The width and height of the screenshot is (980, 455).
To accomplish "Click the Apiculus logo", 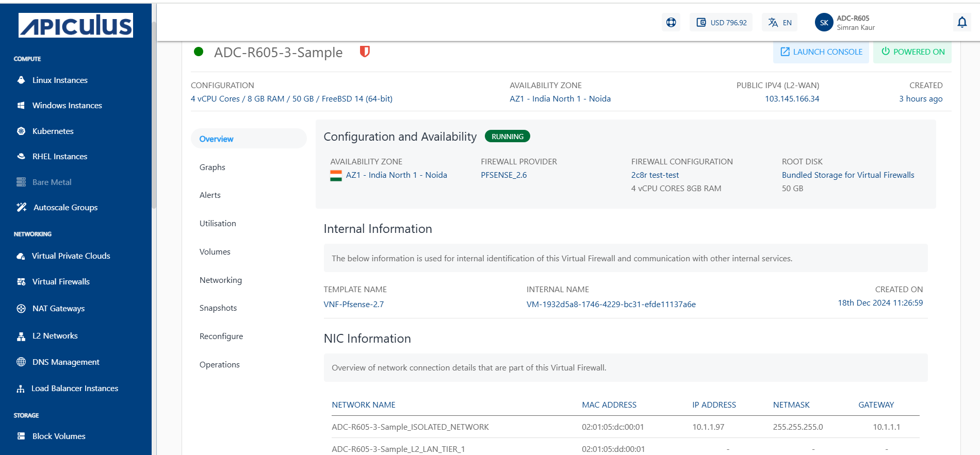I will click(76, 25).
